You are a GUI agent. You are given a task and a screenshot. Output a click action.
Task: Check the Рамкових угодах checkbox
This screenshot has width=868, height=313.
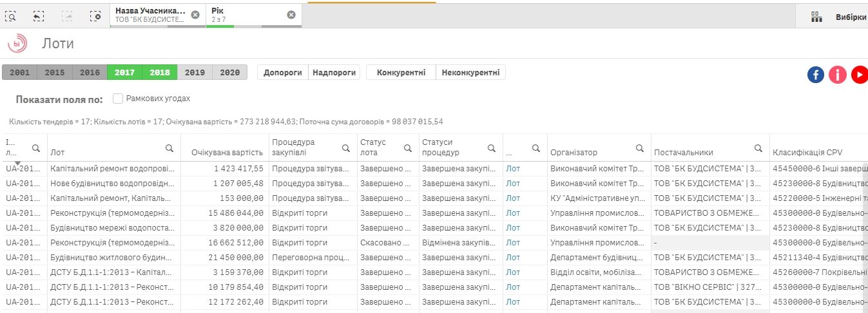(118, 99)
